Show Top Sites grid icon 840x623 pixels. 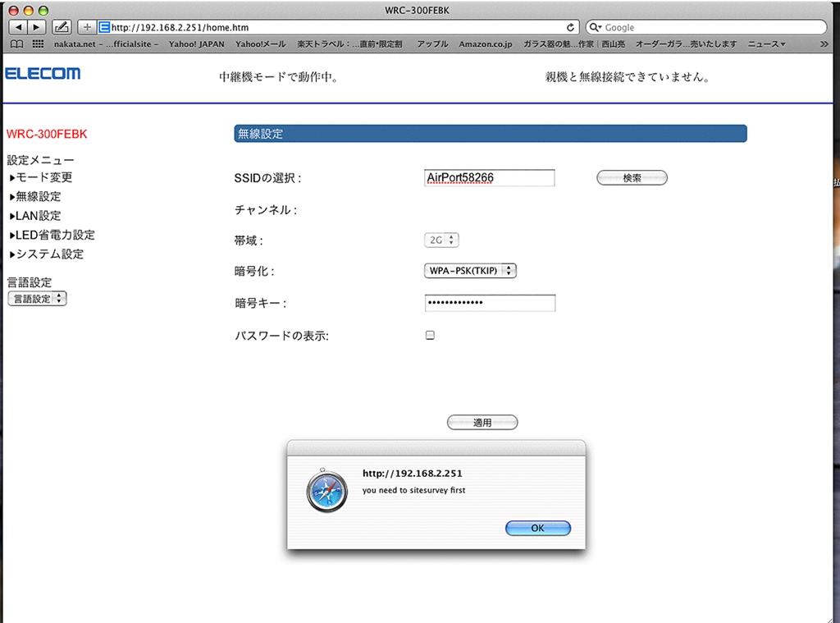pyautogui.click(x=38, y=44)
